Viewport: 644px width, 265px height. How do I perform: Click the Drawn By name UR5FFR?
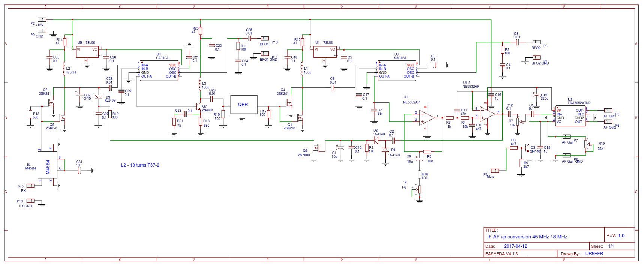594,254
